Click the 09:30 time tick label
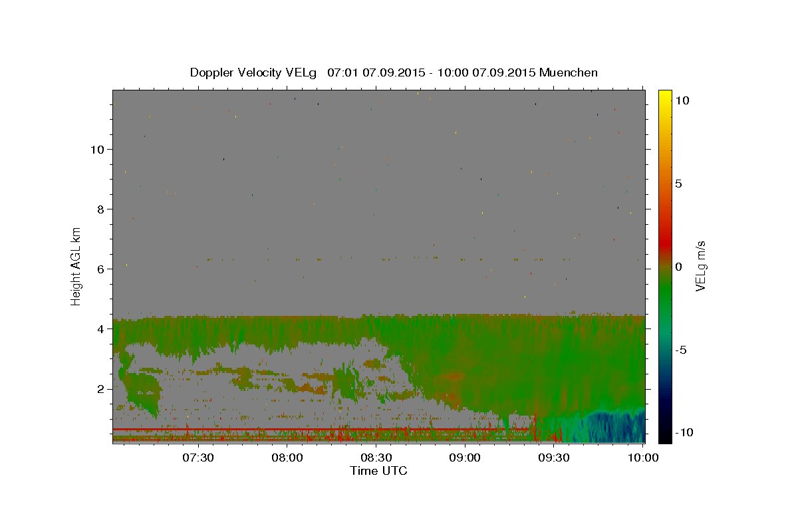Screen dimensions: 798x532 (x=554, y=458)
